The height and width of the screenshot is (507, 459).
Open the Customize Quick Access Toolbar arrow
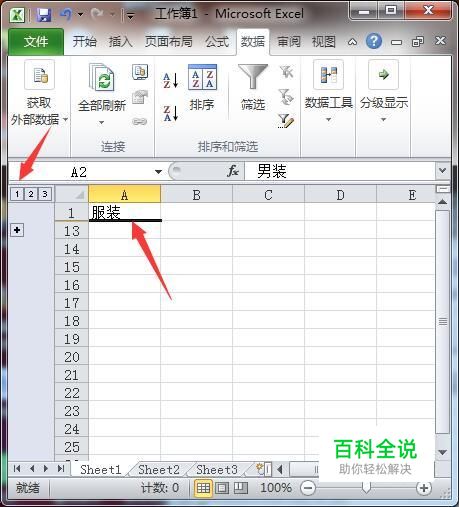point(130,15)
